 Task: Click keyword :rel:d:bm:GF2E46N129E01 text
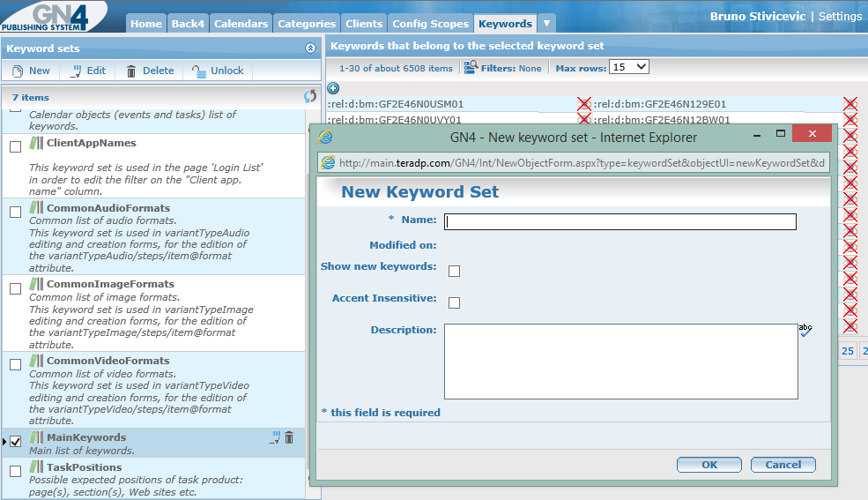[x=659, y=103]
